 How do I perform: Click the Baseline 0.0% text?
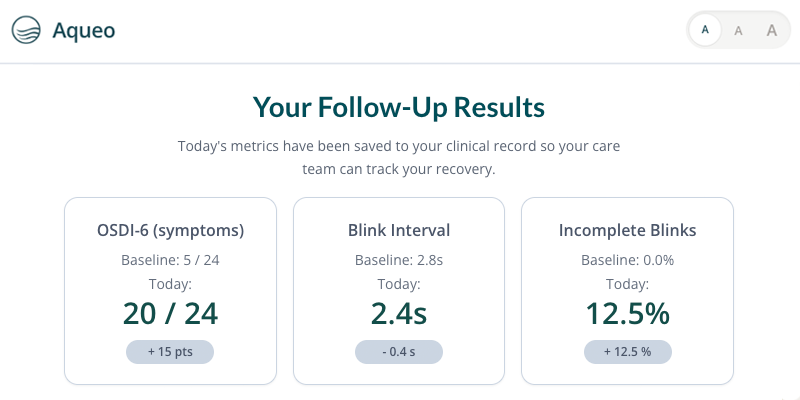pos(627,260)
